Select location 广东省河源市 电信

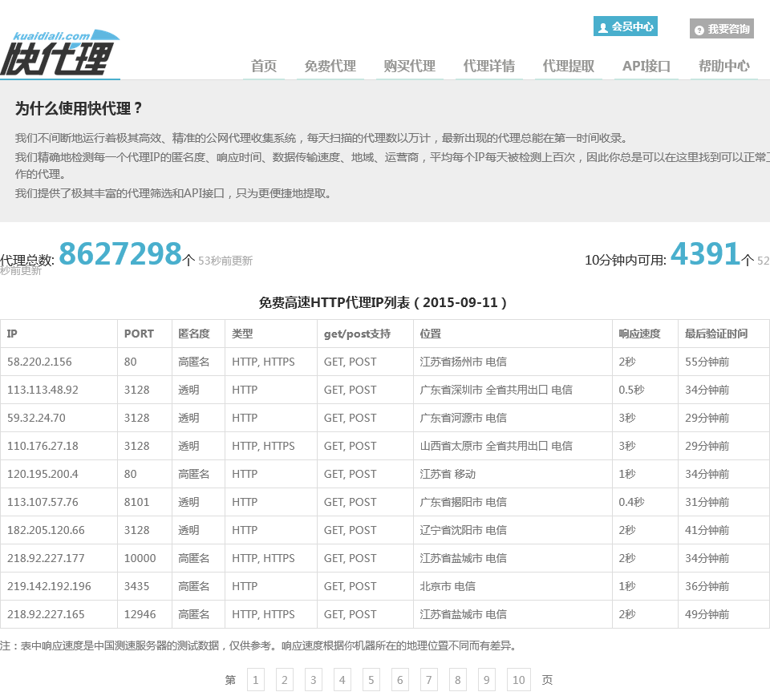(463, 418)
